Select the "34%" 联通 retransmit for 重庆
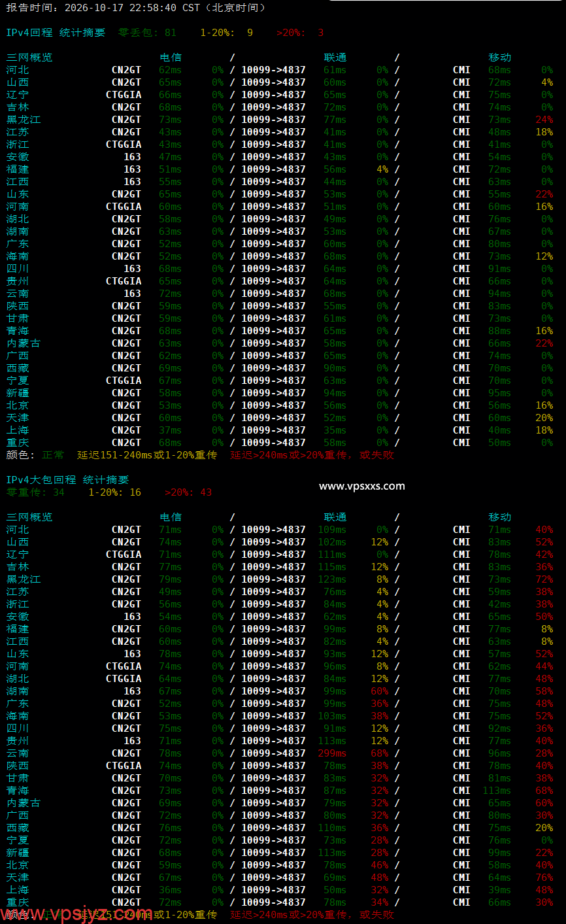This screenshot has height=924, width=566. [379, 902]
